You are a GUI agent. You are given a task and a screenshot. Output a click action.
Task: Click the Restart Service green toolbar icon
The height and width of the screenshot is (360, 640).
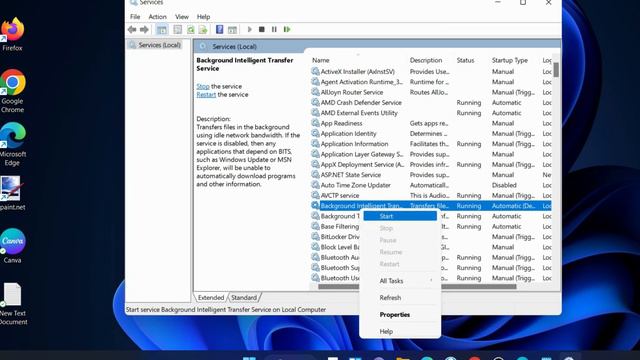pyautogui.click(x=287, y=29)
